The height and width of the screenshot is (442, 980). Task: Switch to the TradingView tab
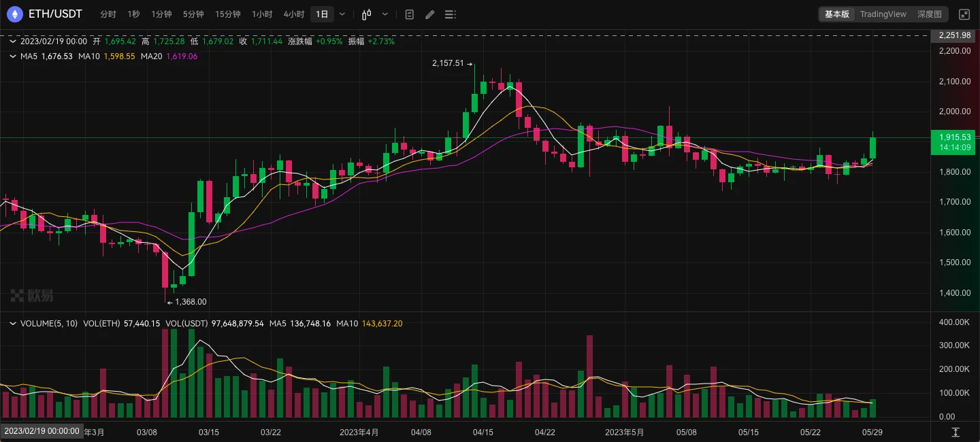coord(883,14)
